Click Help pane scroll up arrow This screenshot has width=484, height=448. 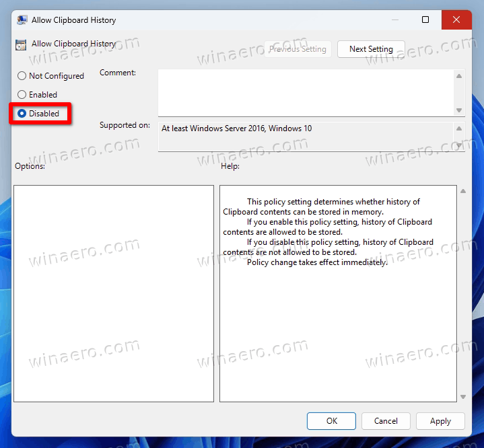coord(463,191)
